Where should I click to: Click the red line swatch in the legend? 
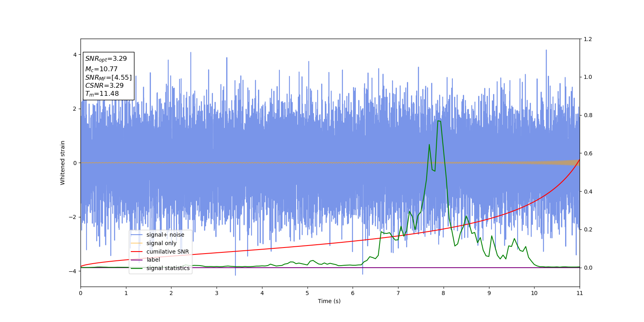coord(137,252)
